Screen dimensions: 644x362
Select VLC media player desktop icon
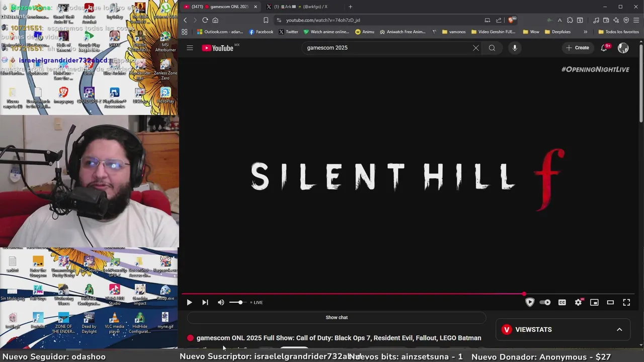(115, 323)
